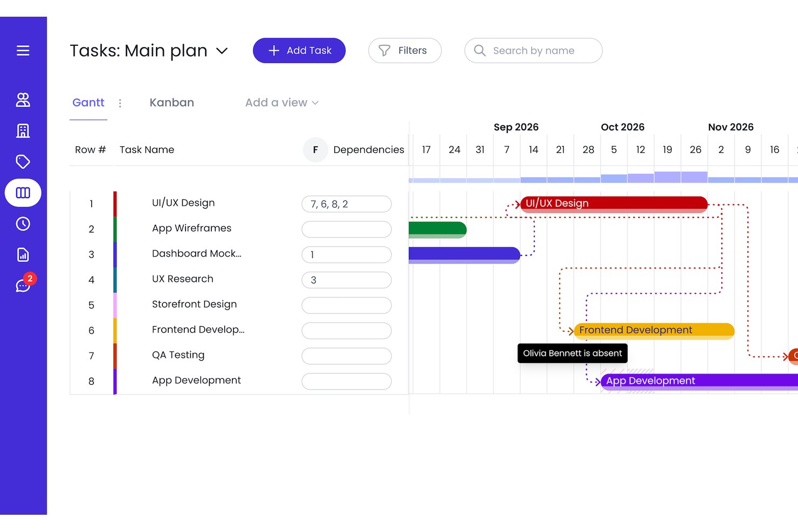Click the App Wireframes task name
Image resolution: width=798 pixels, height=532 pixels.
click(x=191, y=229)
